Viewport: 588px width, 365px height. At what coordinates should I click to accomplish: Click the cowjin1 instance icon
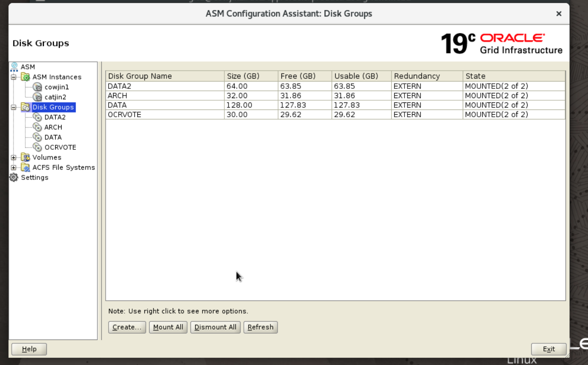click(37, 87)
